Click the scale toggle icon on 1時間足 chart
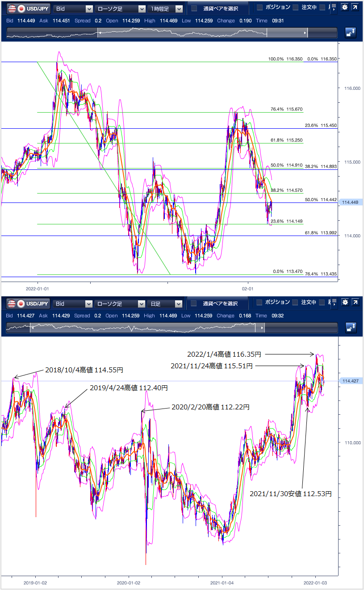Viewport: 364px width, 590px height. click(x=351, y=33)
